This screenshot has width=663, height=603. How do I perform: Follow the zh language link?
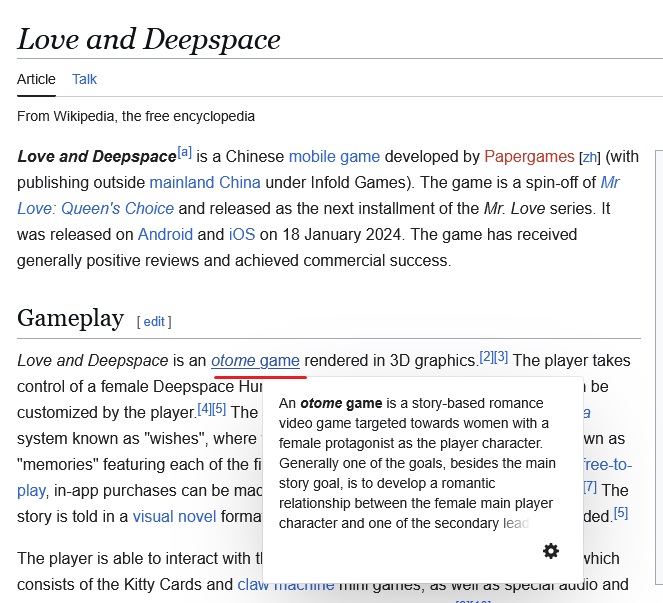(589, 157)
